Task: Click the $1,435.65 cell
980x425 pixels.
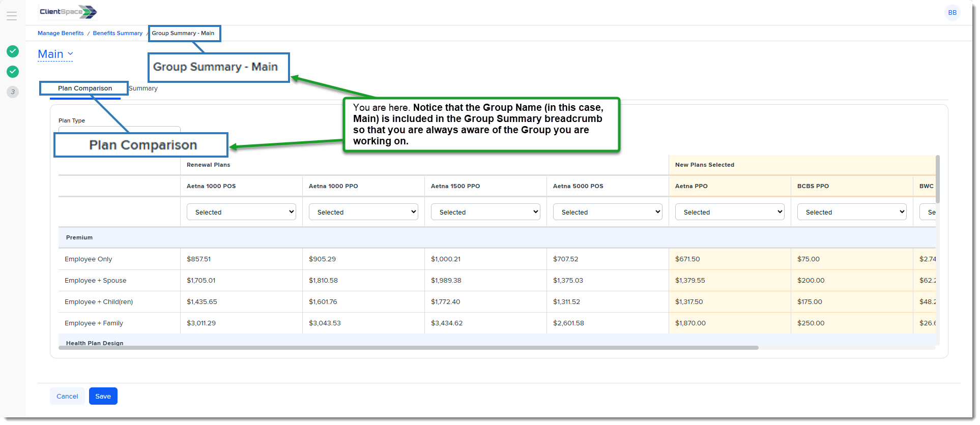Action: coord(241,302)
